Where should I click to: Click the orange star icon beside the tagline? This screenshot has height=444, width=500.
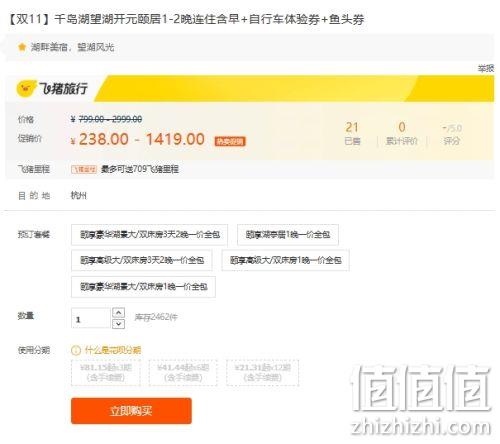pos(22,47)
